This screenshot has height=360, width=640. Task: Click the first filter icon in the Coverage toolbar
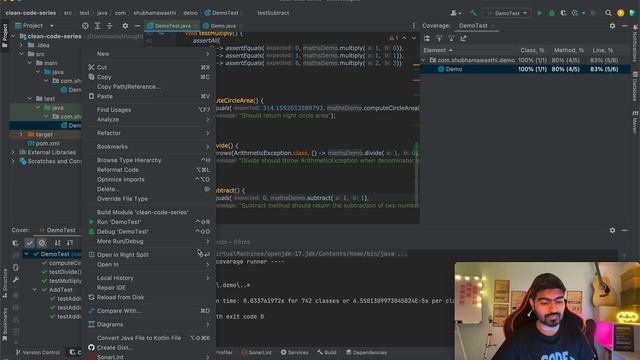[x=439, y=38]
